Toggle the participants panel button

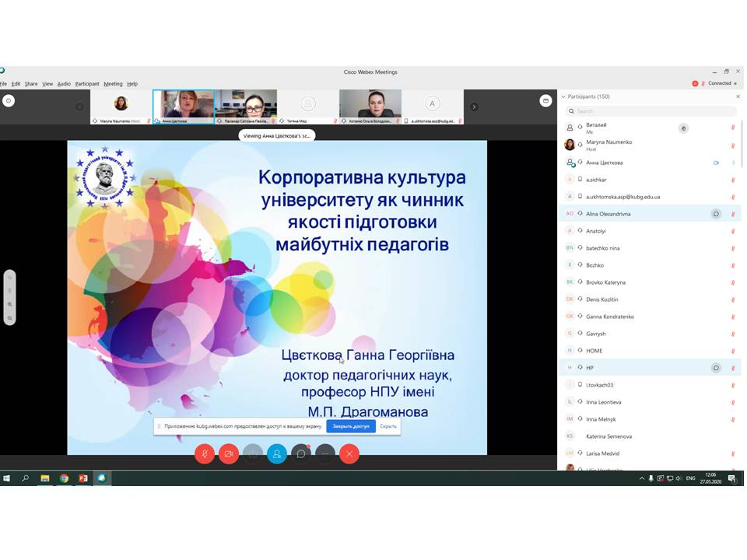click(277, 453)
